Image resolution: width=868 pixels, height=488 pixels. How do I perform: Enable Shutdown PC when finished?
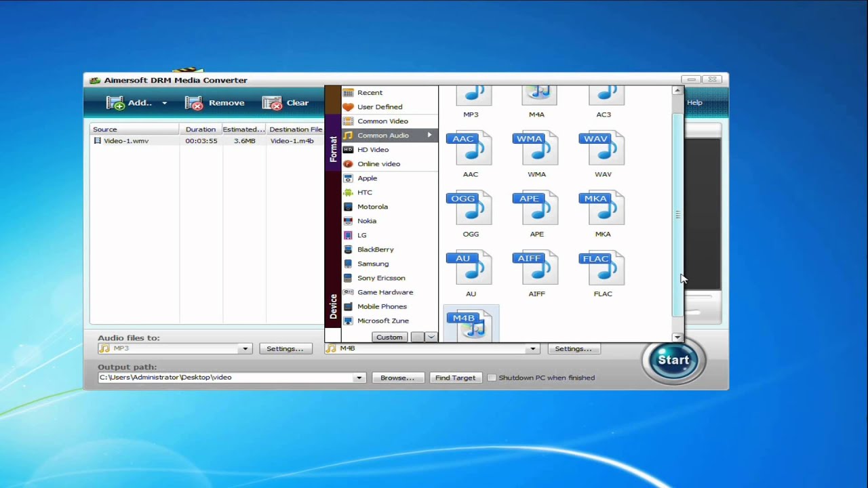pyautogui.click(x=492, y=378)
